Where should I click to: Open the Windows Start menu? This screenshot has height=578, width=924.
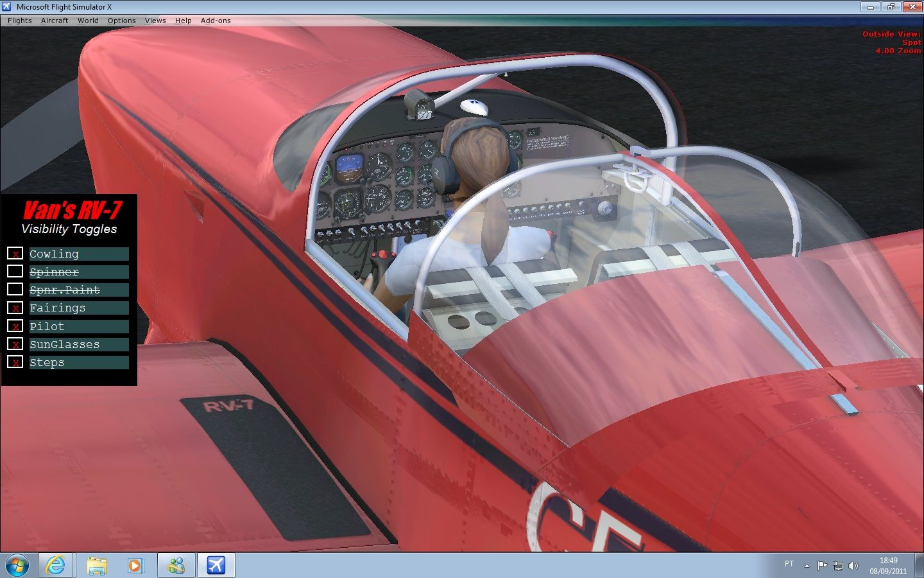(x=17, y=566)
